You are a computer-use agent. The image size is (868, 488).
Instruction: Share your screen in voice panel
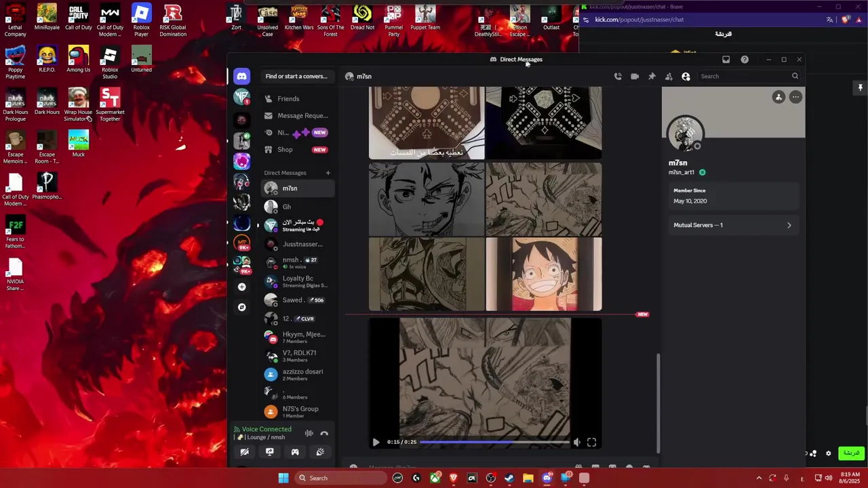click(270, 452)
